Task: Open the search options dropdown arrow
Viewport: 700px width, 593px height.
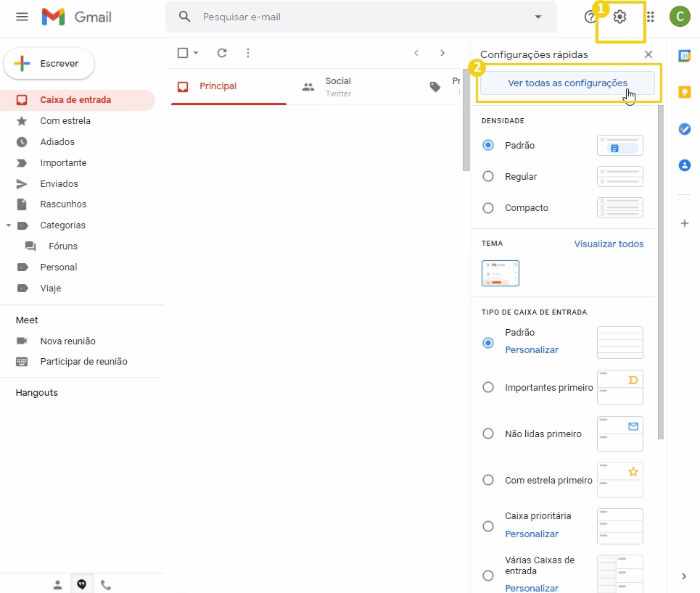Action: [x=538, y=16]
